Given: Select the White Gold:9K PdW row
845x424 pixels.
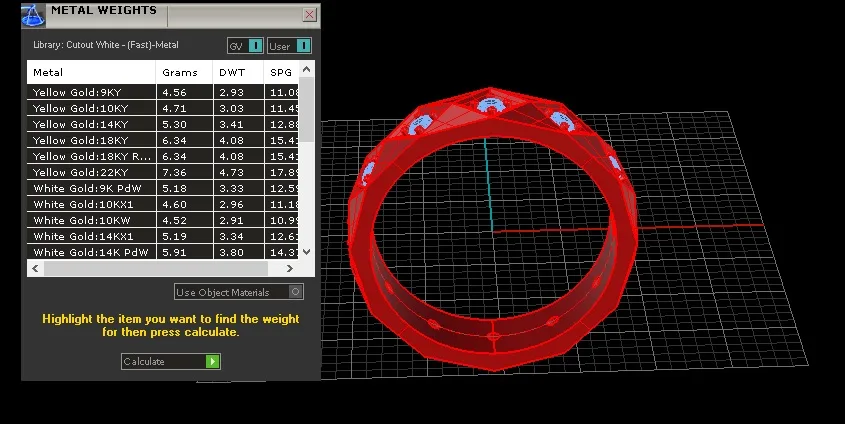Looking at the screenshot, I should [x=163, y=188].
